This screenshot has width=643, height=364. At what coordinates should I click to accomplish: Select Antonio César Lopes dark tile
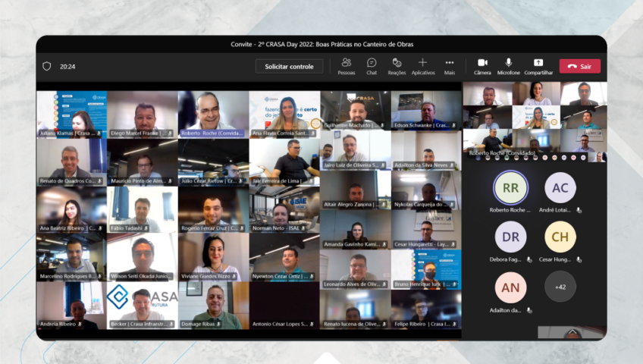tap(284, 306)
